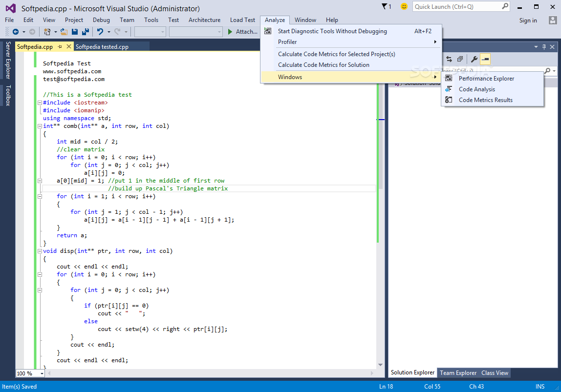Open the Server Explorer side tab
The image size is (561, 392).
[x=8, y=60]
